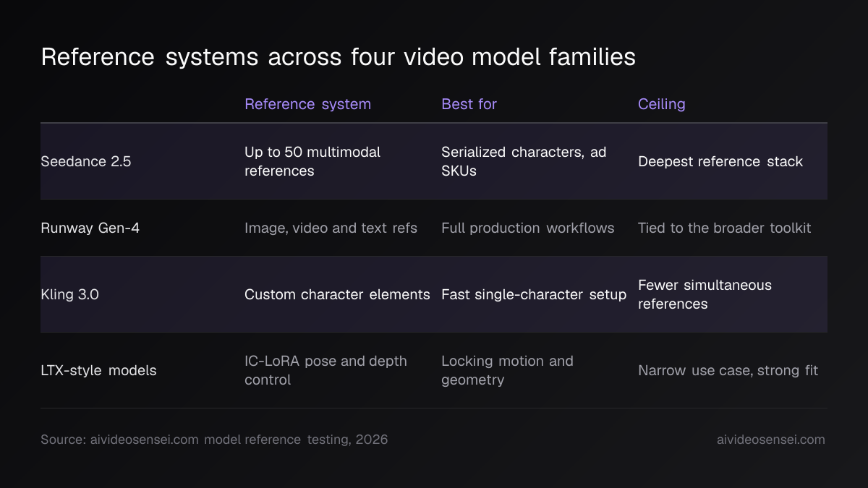This screenshot has width=868, height=488.
Task: Select the 'Ceiling' column header
Action: pyautogui.click(x=661, y=104)
